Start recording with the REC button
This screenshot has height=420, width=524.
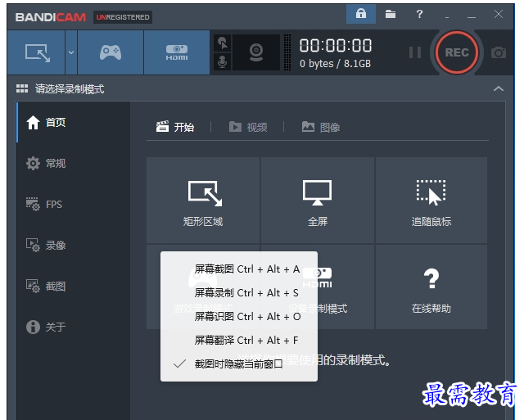click(457, 52)
